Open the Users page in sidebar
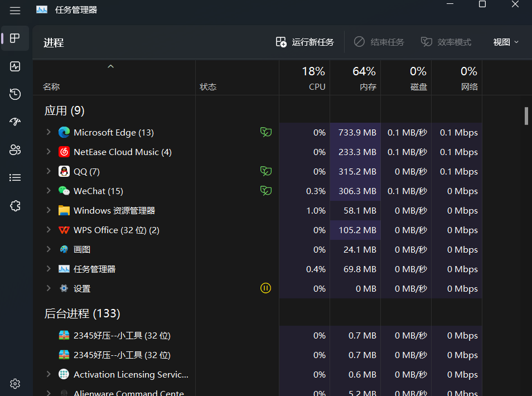This screenshot has height=396, width=532. (x=15, y=149)
